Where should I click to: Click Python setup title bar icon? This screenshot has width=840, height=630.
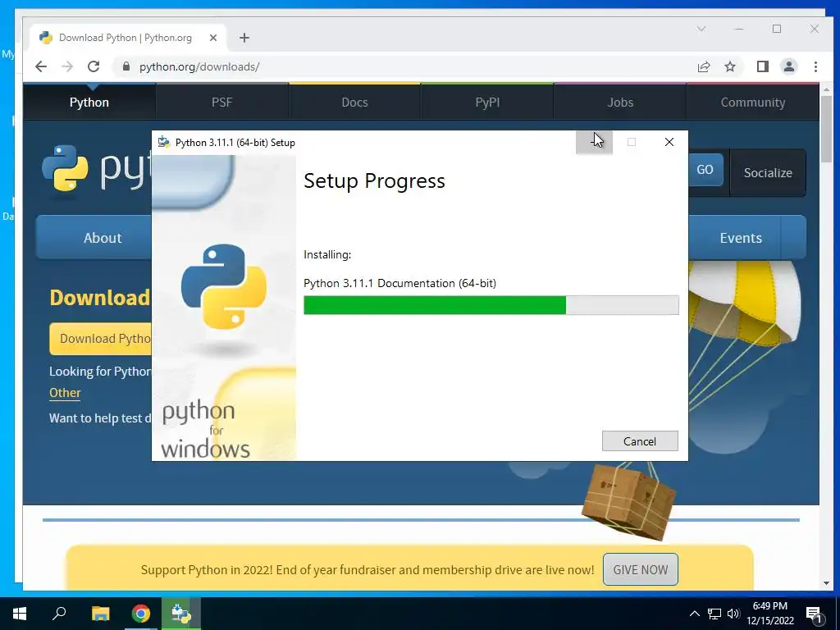click(164, 142)
